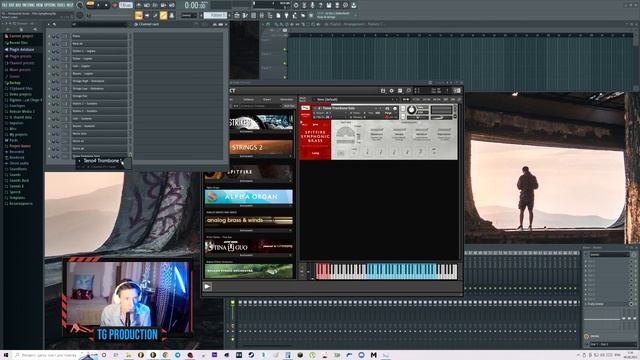Image resolution: width=640 pixels, height=360 pixels.
Task: Mute the Basses - Legato channel
Action: [x=50, y=74]
